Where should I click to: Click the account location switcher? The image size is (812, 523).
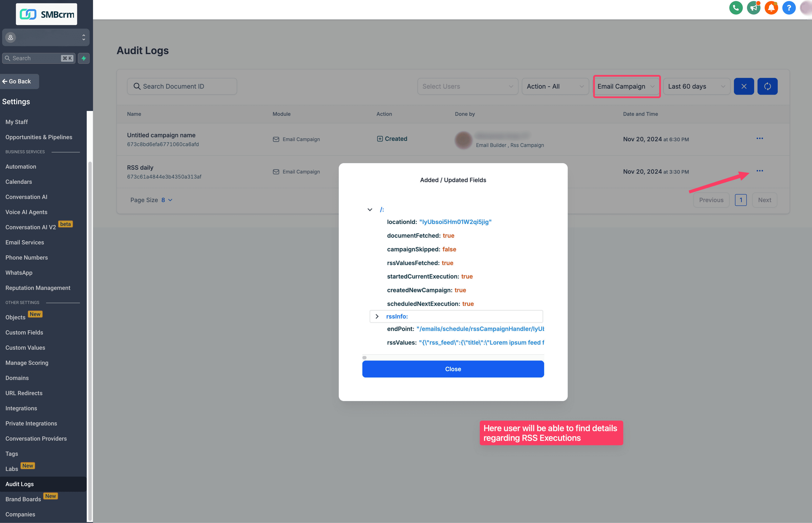click(x=46, y=37)
